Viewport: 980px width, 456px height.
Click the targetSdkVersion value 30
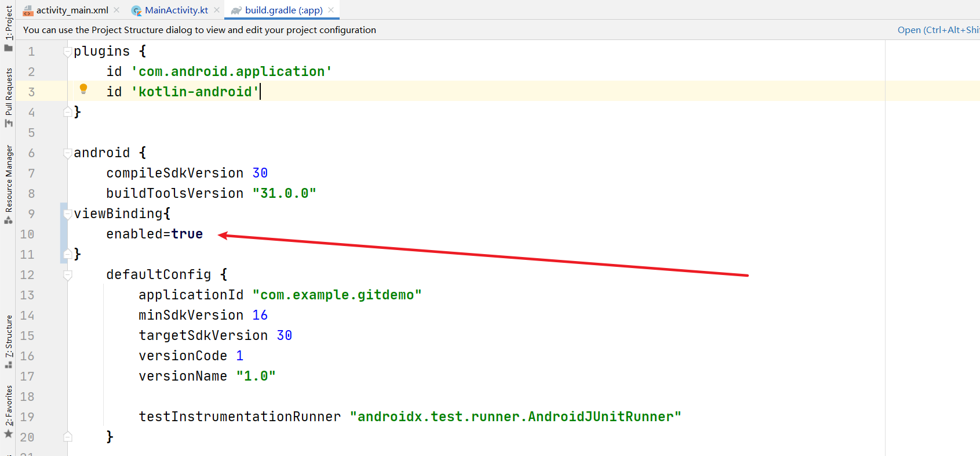coord(285,335)
